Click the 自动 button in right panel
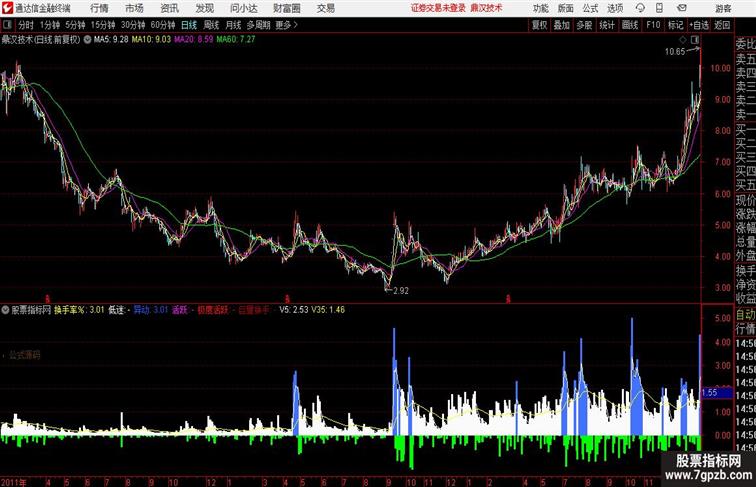This screenshot has height=487, width=756. coord(745,315)
